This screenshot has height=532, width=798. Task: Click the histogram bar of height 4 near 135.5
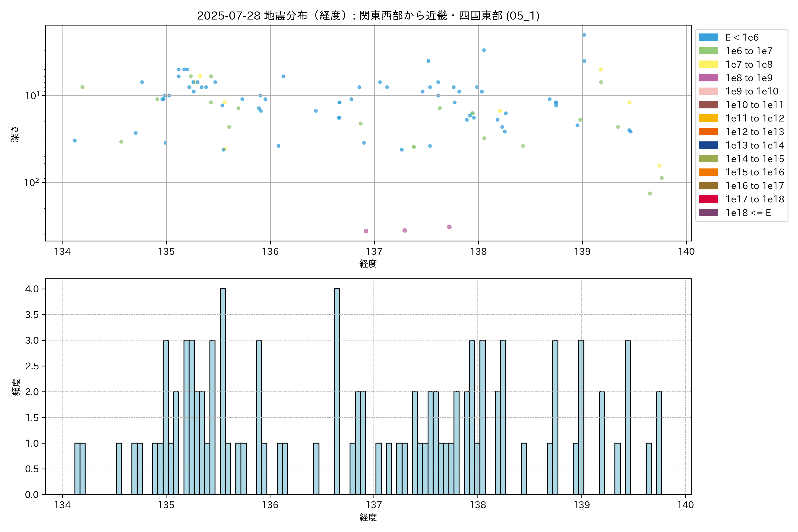tap(223, 390)
